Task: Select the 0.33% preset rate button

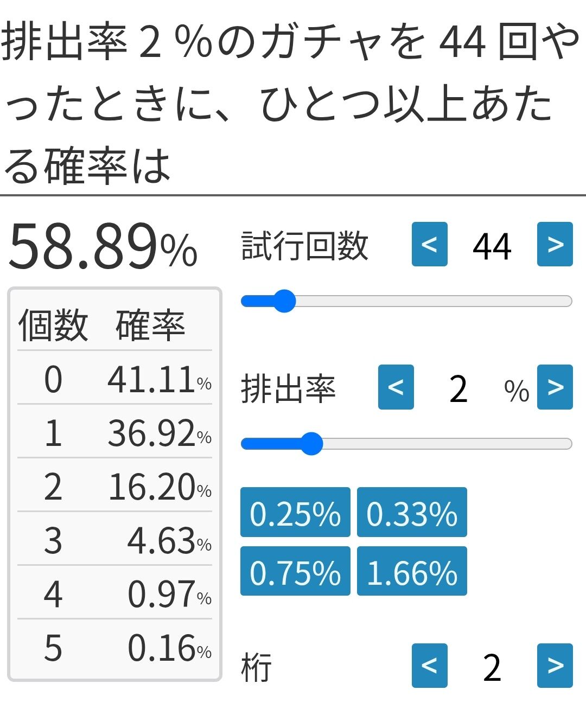Action: pyautogui.click(x=412, y=512)
